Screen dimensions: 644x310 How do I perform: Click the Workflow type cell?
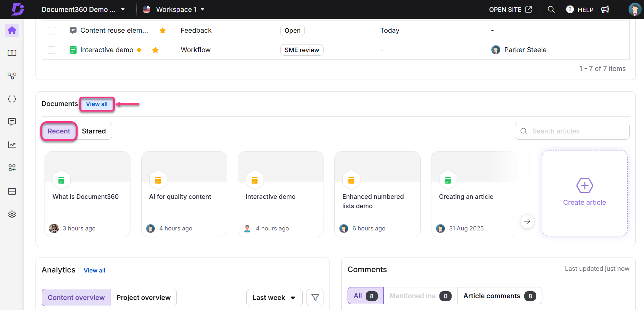(x=196, y=50)
